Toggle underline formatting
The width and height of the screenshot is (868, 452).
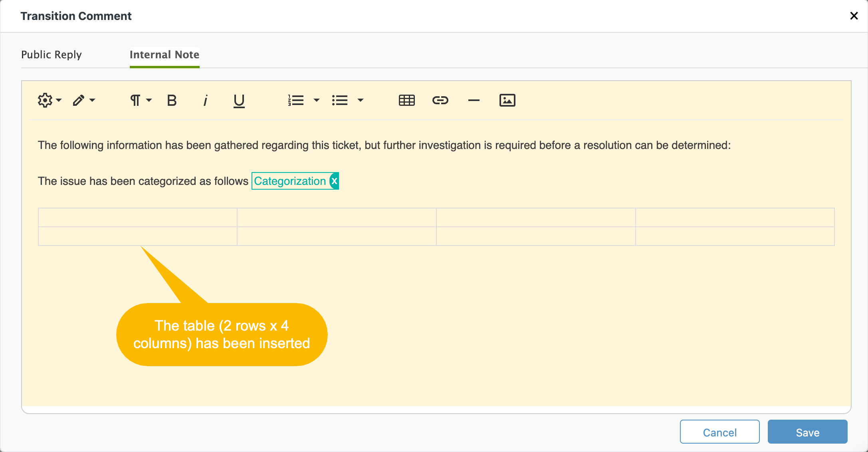pyautogui.click(x=239, y=101)
